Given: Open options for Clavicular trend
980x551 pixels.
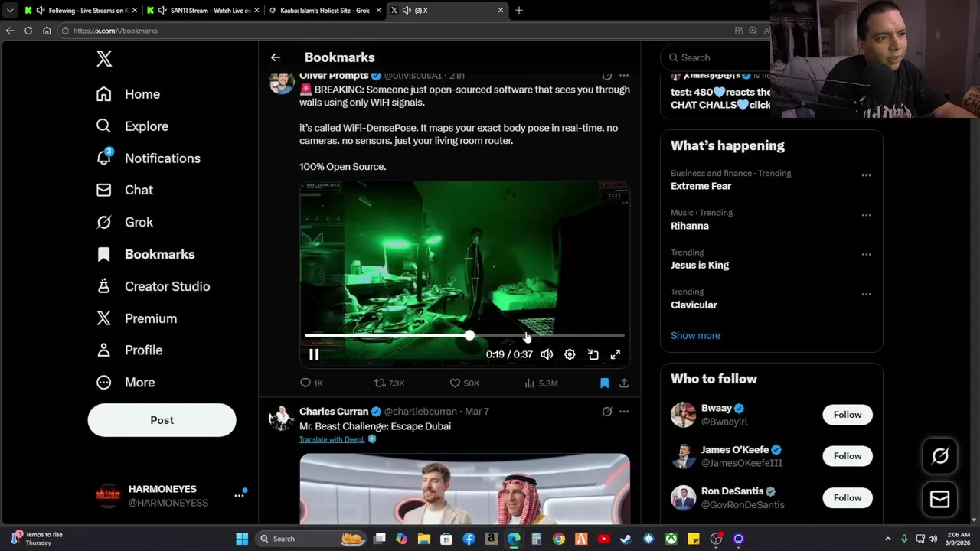Looking at the screenshot, I should (x=866, y=294).
